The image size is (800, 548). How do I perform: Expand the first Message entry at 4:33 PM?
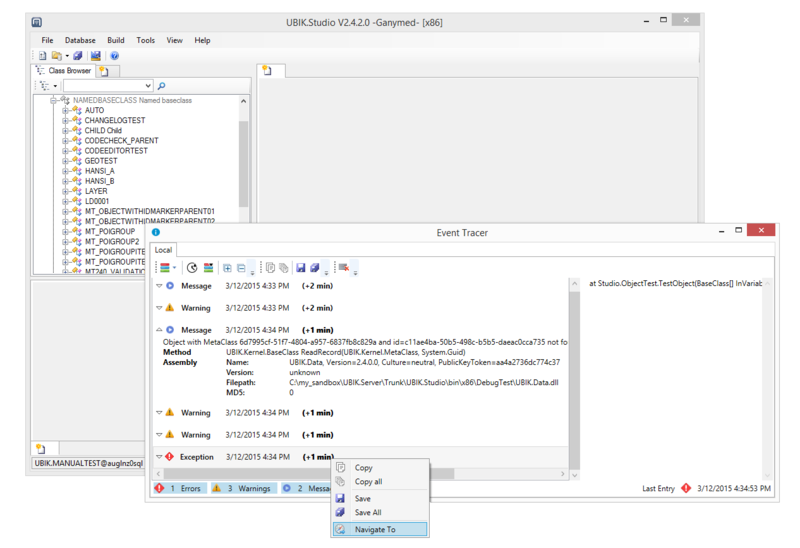[159, 286]
